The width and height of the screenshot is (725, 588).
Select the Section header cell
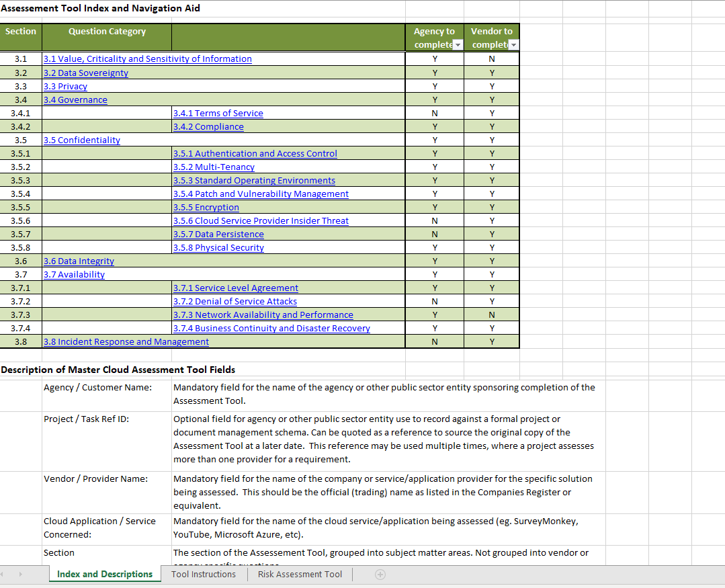21,37
